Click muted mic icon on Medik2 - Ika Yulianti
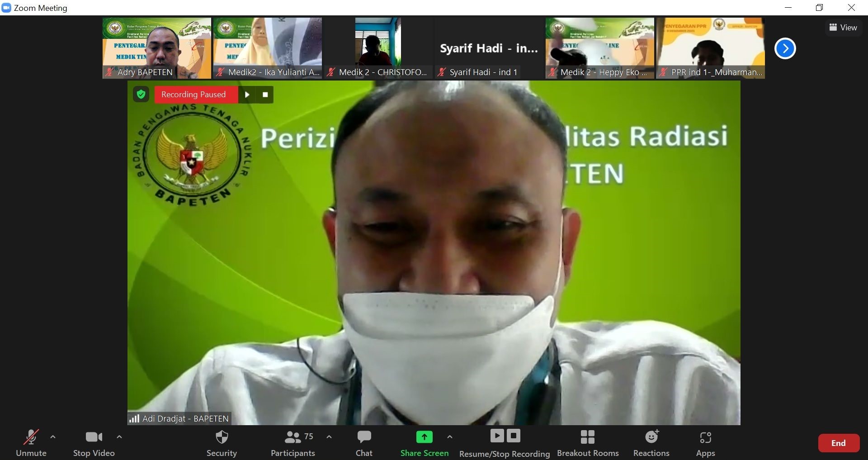The width and height of the screenshot is (868, 460). pos(220,72)
